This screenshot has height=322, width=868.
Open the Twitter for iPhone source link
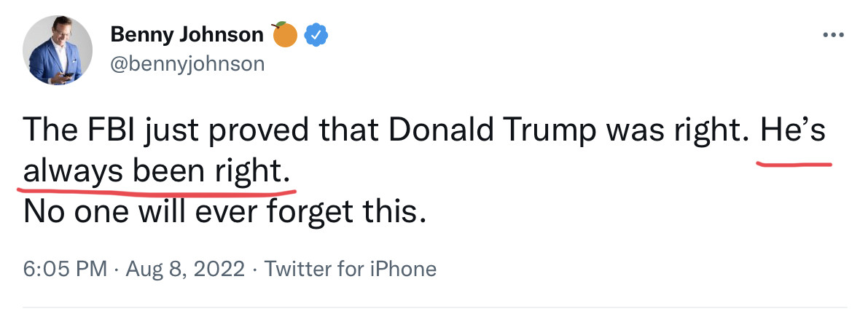[350, 269]
